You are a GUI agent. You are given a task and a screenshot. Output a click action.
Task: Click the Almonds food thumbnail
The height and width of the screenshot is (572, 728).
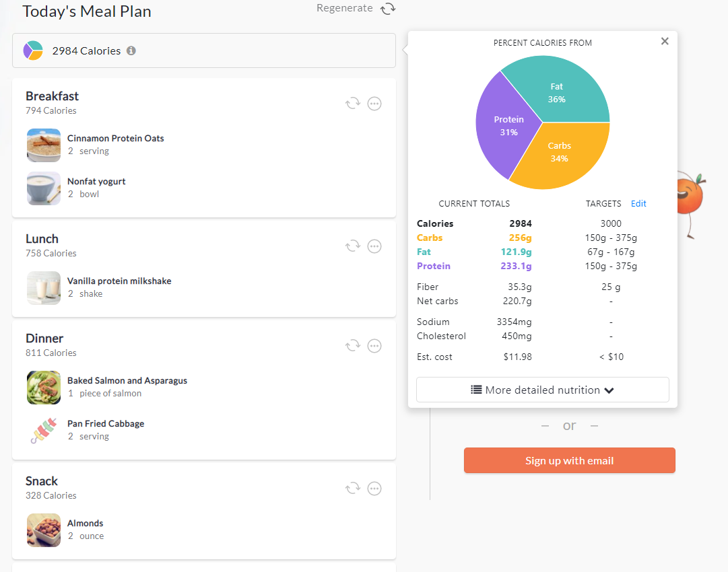pyautogui.click(x=44, y=530)
